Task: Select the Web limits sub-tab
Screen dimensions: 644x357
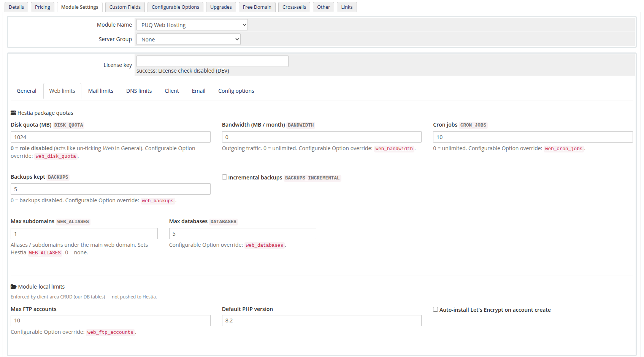Action: pyautogui.click(x=62, y=91)
